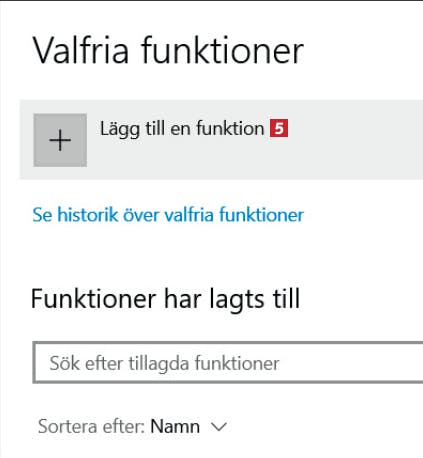Click the red number 5 badge

279,128
